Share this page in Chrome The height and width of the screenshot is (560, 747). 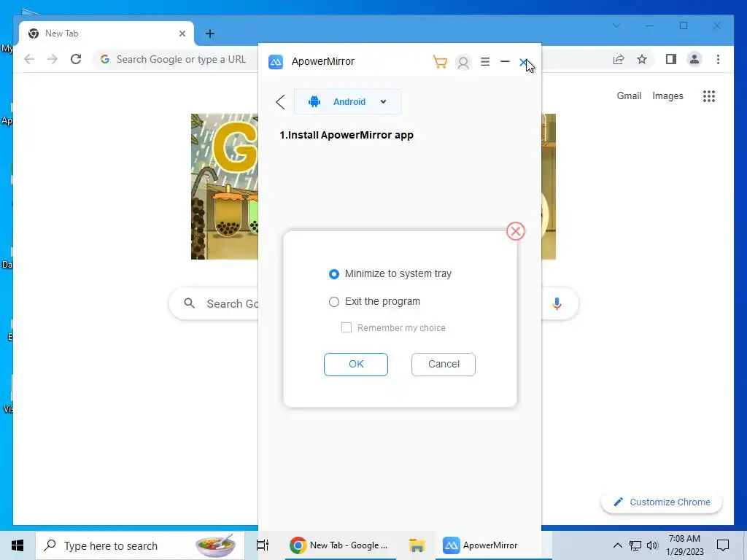coord(619,59)
